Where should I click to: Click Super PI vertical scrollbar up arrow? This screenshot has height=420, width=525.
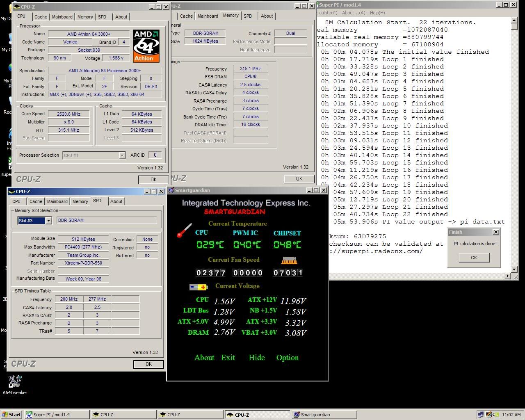(x=514, y=21)
